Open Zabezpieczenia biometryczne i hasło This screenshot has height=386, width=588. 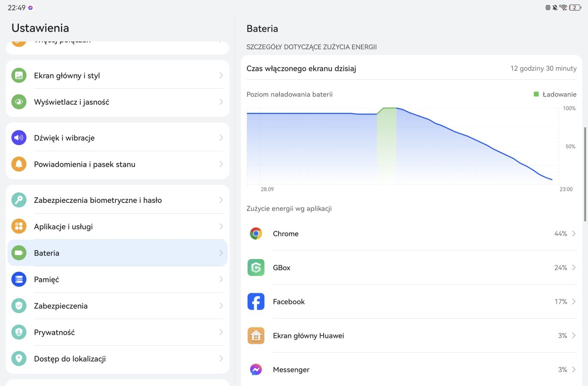118,200
